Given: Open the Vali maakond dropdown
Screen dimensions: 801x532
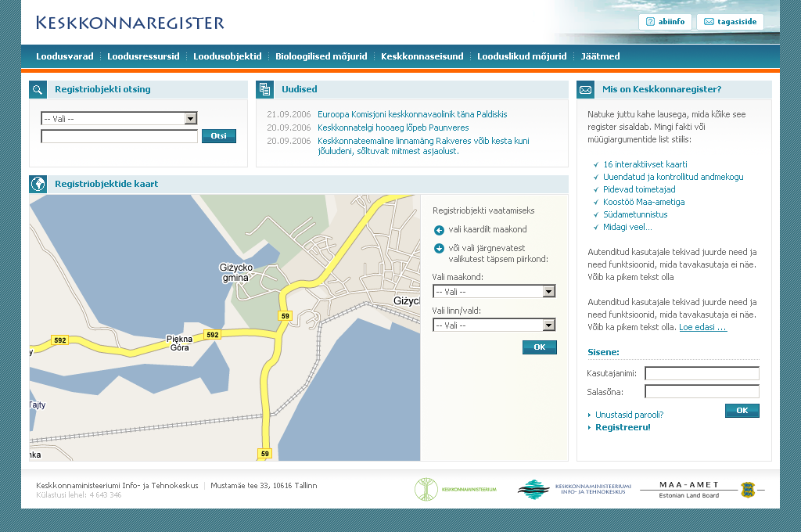Looking at the screenshot, I should pyautogui.click(x=494, y=291).
